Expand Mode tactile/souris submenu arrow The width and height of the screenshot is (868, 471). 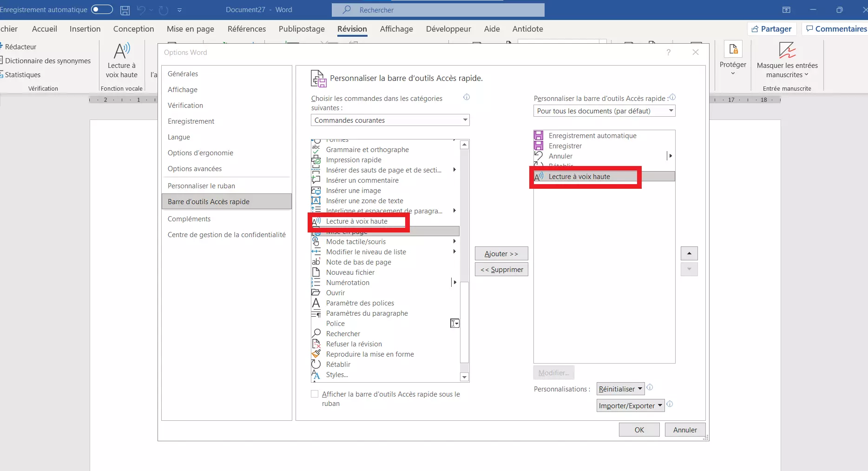454,241
